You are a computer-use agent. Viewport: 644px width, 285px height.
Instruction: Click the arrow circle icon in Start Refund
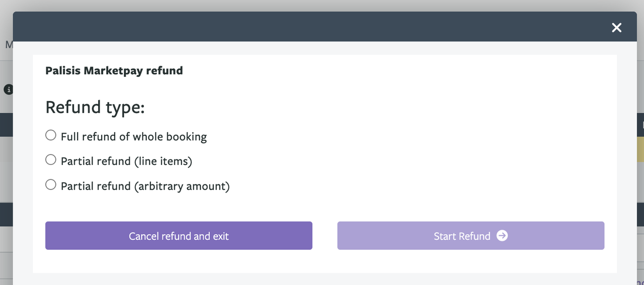point(502,235)
